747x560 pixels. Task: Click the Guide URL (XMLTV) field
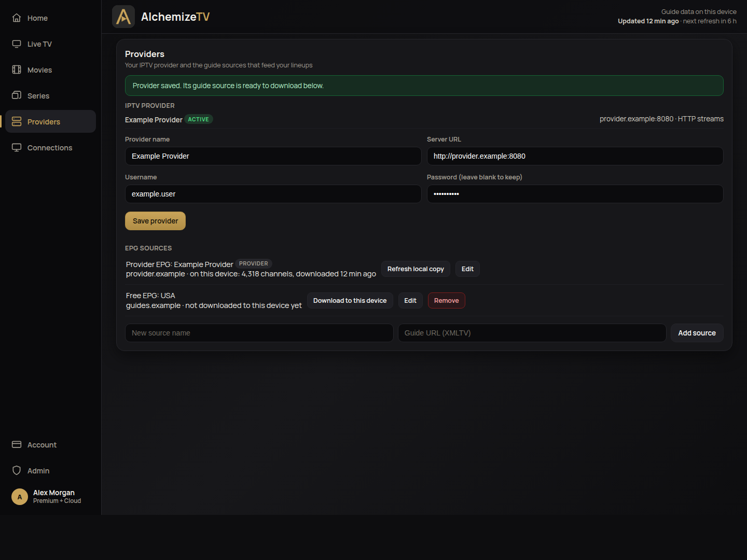(532, 333)
